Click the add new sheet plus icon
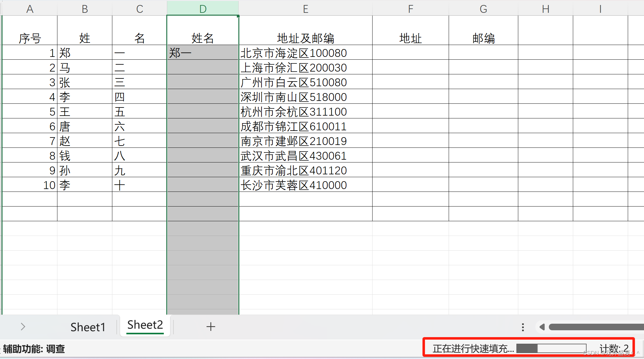Viewport: 644px width, 359px height. [211, 327]
